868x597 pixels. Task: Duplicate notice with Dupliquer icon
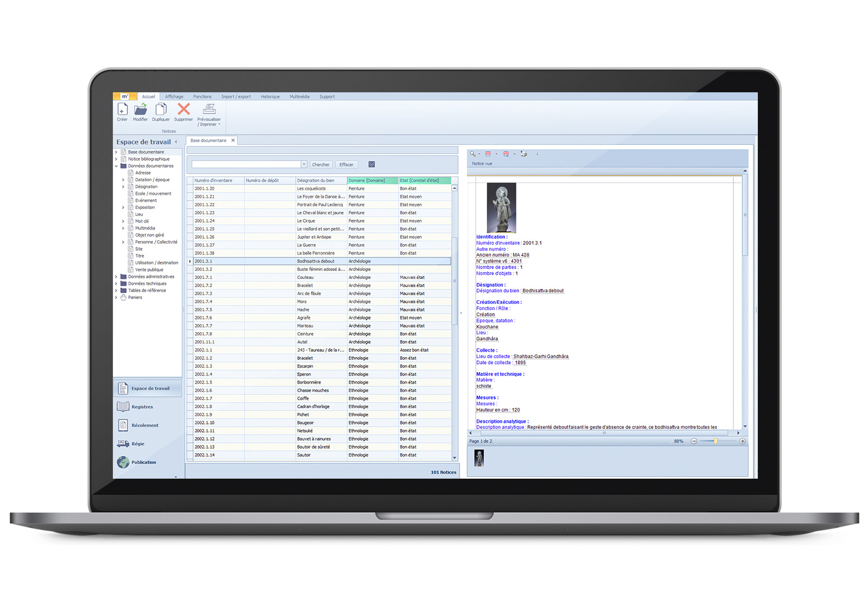[x=161, y=110]
